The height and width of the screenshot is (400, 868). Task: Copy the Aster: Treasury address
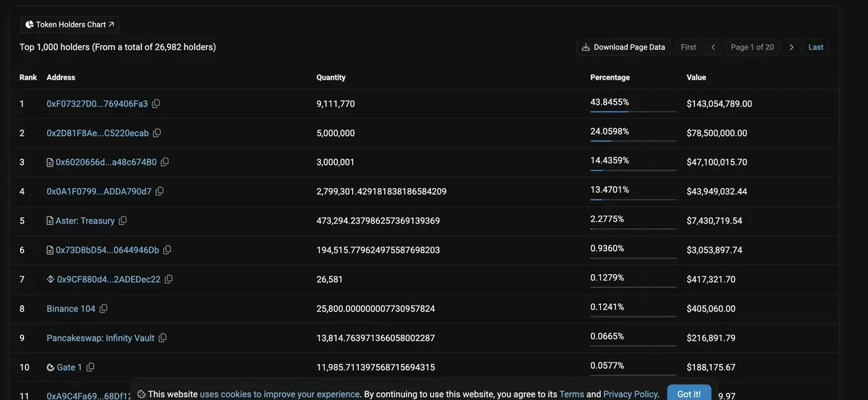tap(122, 221)
